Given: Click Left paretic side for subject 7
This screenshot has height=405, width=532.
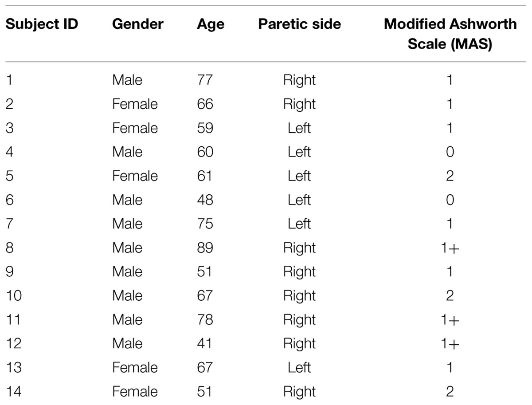Looking at the screenshot, I should (x=299, y=224).
